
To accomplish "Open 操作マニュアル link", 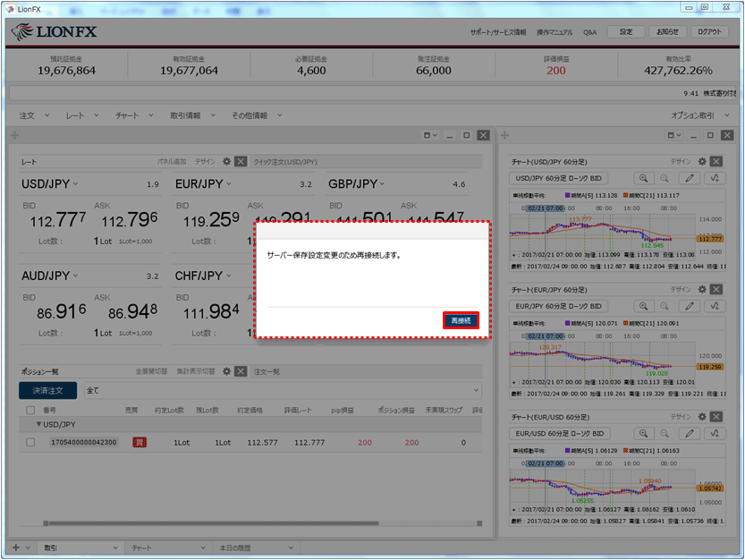I will click(x=555, y=32).
